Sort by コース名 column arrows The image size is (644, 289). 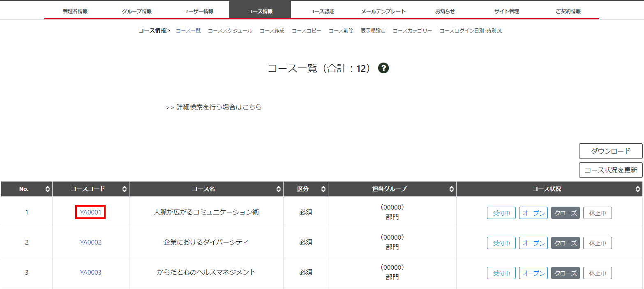click(x=279, y=189)
